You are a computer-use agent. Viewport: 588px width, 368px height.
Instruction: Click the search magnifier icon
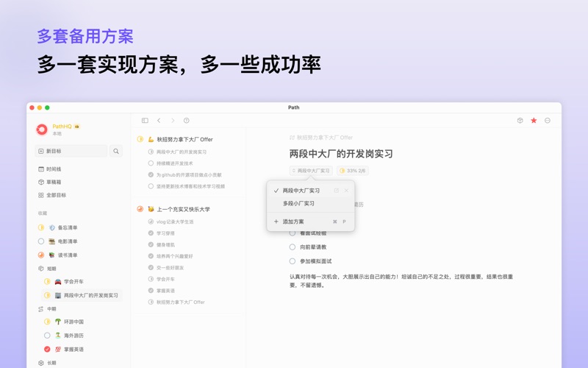(x=116, y=152)
